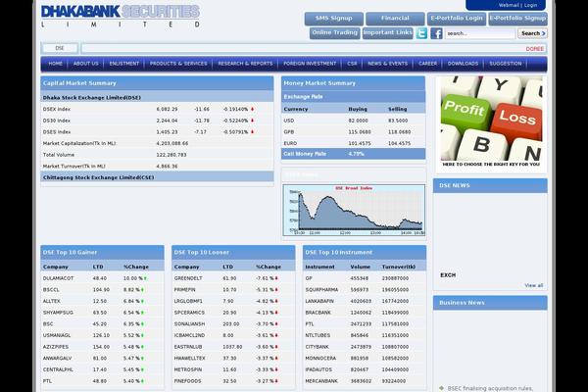Click Total Volume value 122,280,783
588x392 pixels.
[x=171, y=155]
